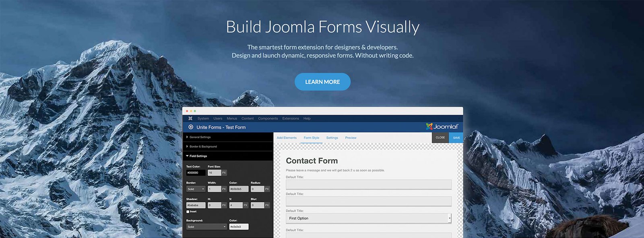
Task: Open the Preview tab
Action: 351,138
